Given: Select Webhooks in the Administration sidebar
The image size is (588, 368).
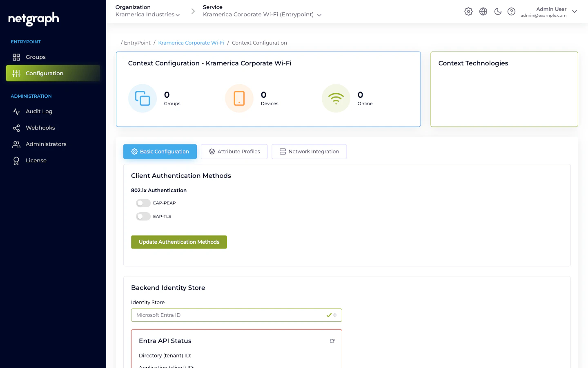Looking at the screenshot, I should tap(39, 128).
